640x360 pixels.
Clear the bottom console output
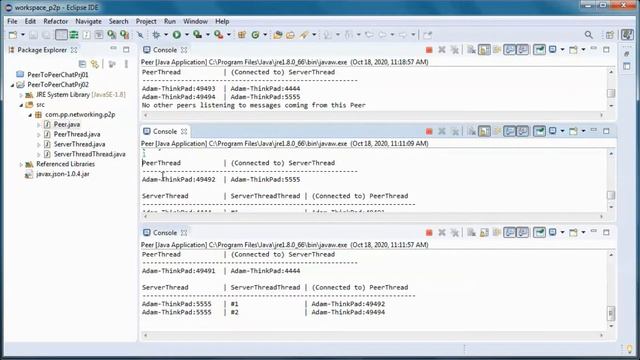tap(471, 232)
